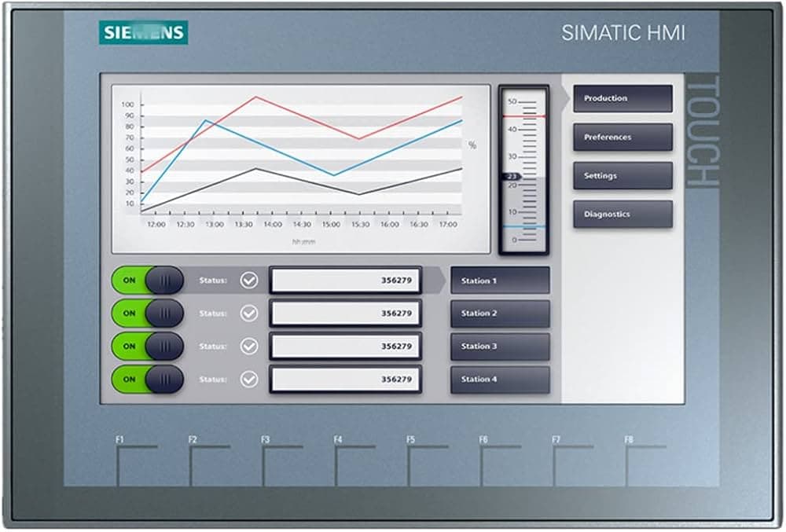Click the Station 3 status checkmark icon
The height and width of the screenshot is (532, 786).
[248, 347]
